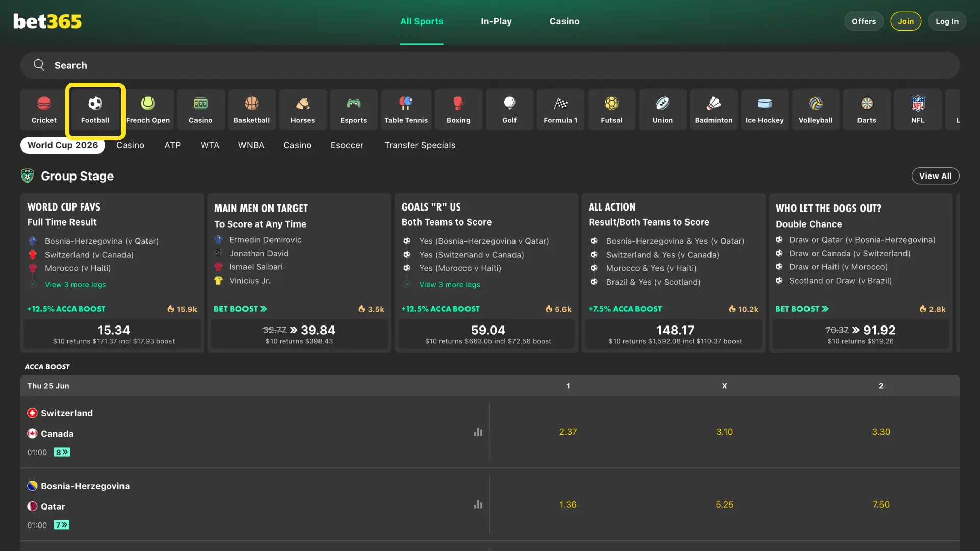Add World Cup Favs 15.34 odds bet
Viewport: 980px width, 551px height.
coord(113,335)
